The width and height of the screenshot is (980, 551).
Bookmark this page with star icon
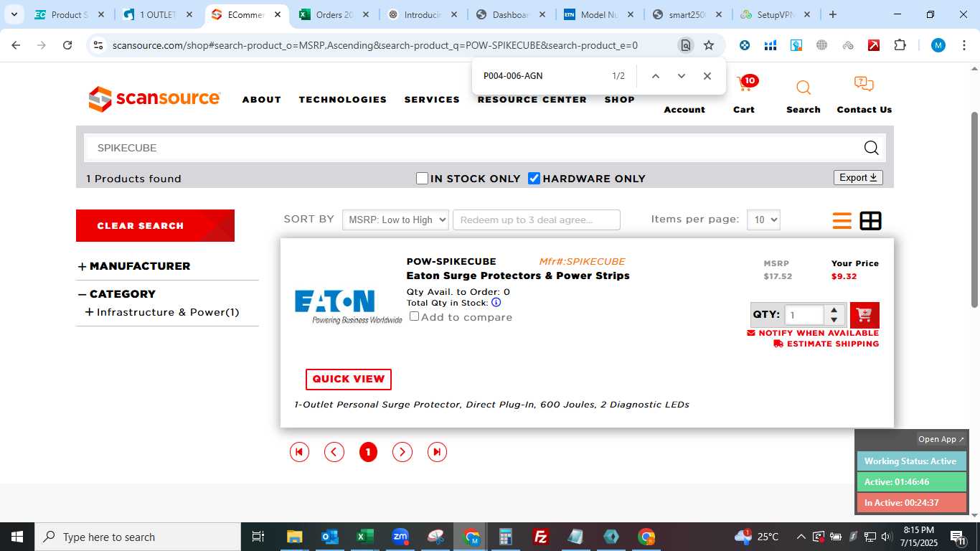709,45
